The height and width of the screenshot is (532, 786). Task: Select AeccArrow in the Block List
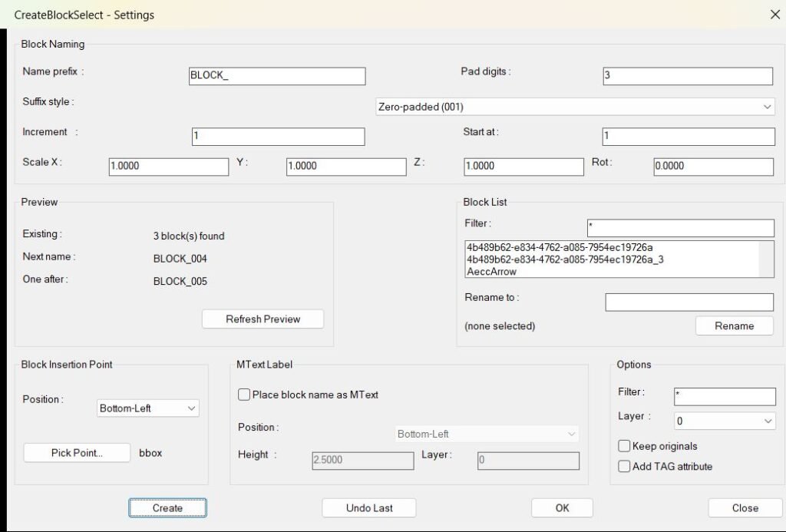tap(491, 271)
